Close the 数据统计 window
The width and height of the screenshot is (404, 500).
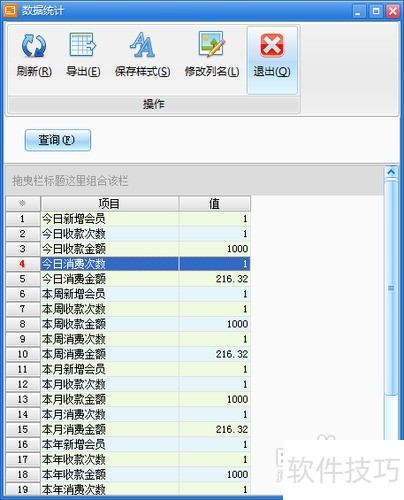tap(393, 12)
